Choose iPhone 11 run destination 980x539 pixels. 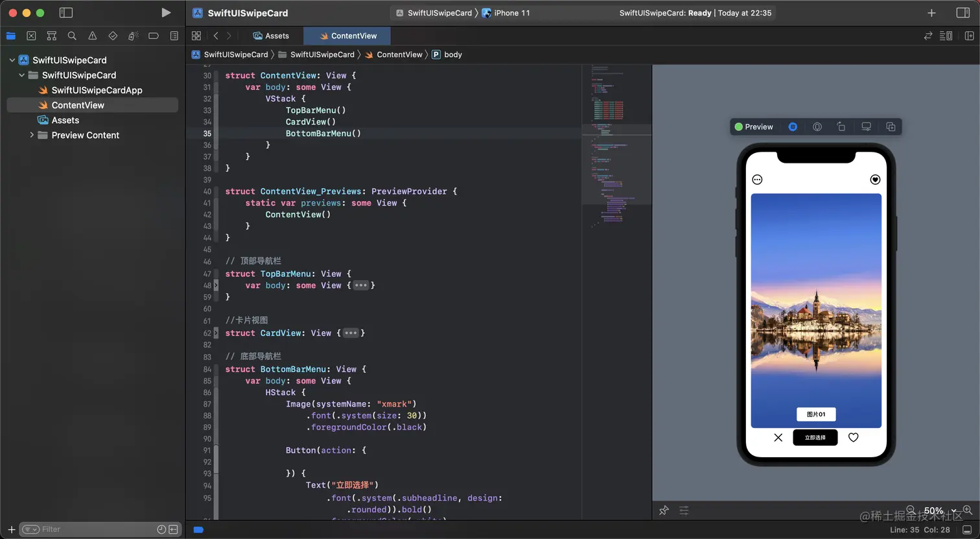pyautogui.click(x=506, y=13)
